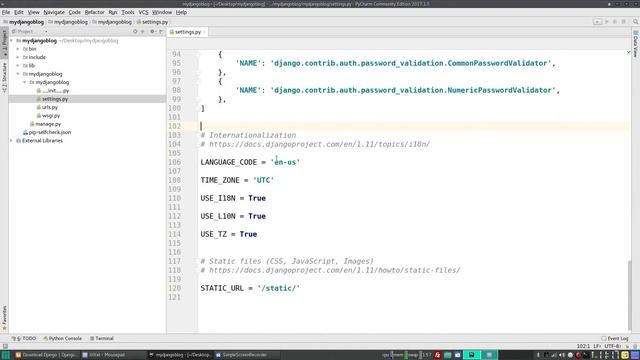Toggle the Data View side tab

point(636,44)
